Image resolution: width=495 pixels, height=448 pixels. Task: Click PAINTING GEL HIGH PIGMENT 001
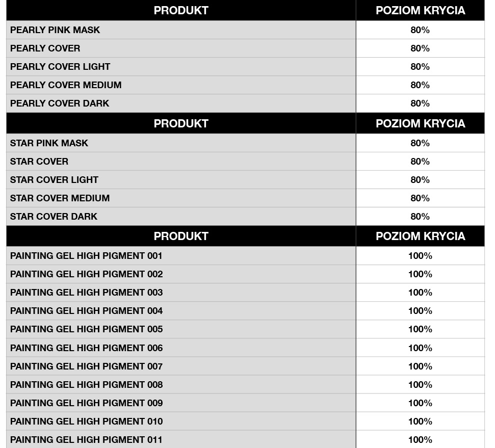[86, 256]
